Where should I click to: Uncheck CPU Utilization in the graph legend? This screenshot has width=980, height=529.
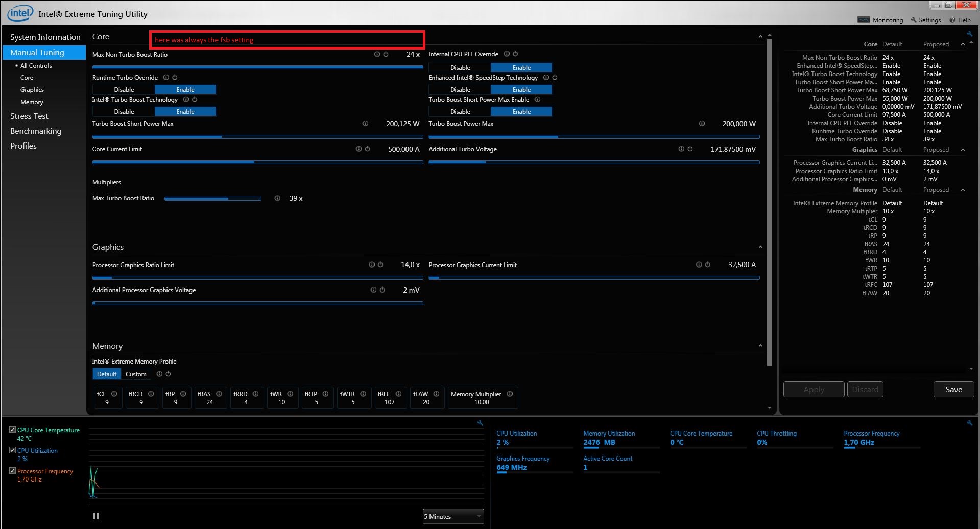[x=13, y=450]
